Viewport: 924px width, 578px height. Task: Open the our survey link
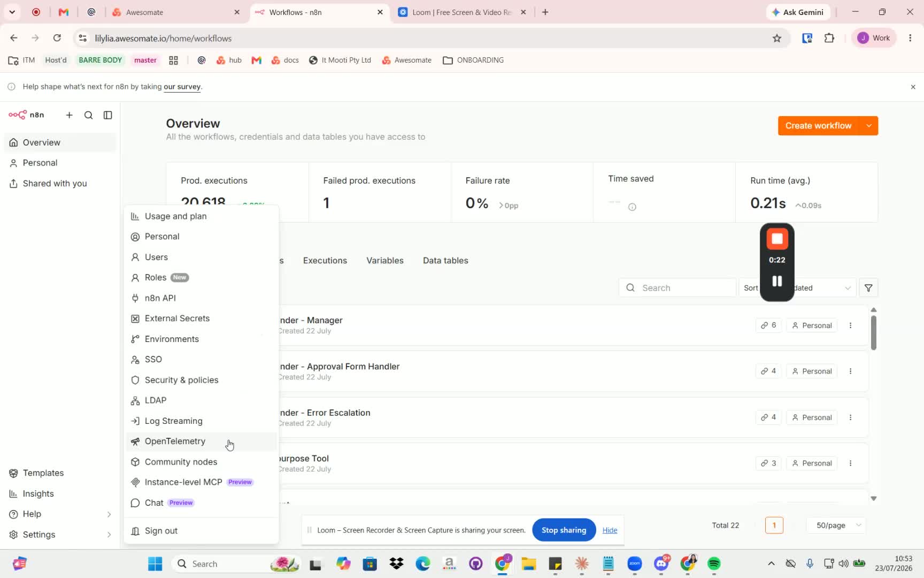[182, 87]
